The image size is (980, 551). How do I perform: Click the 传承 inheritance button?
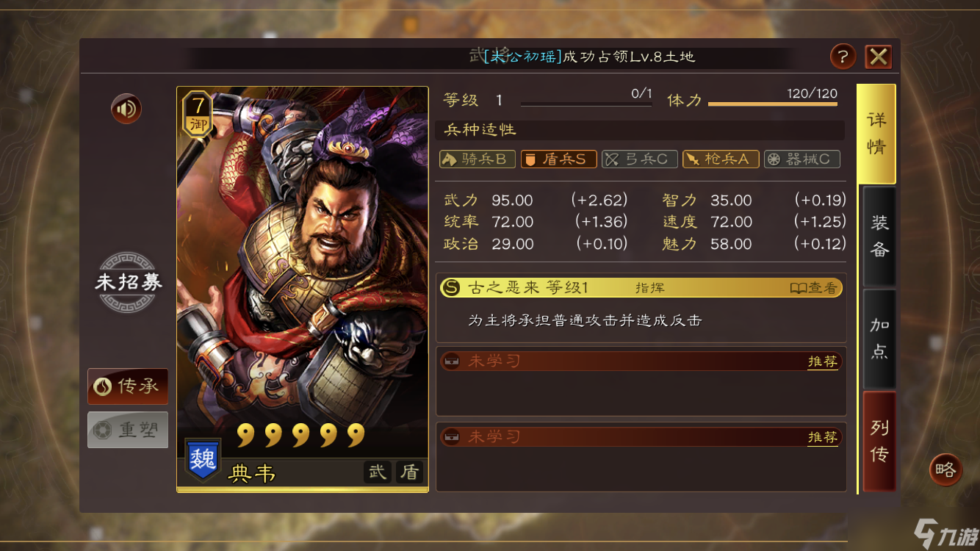click(128, 386)
